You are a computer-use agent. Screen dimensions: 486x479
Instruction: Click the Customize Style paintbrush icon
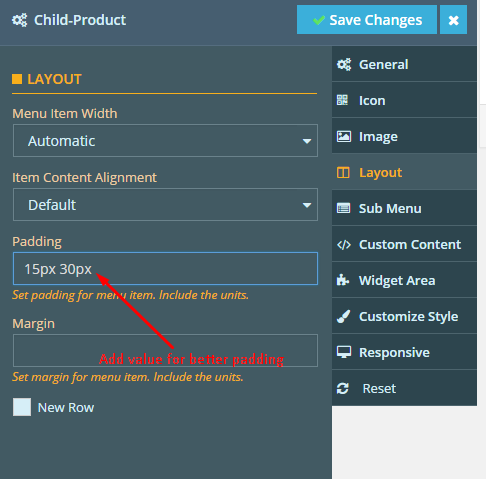[343, 316]
